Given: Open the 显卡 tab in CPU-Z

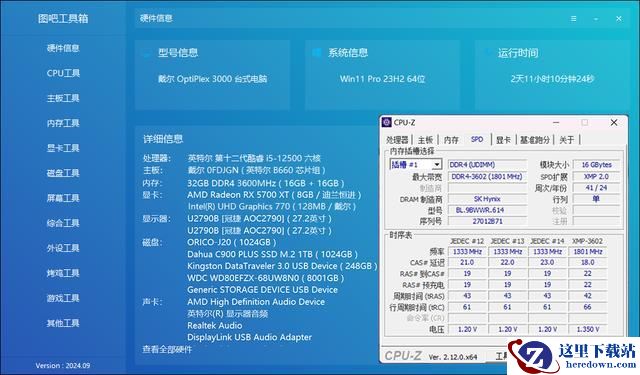Looking at the screenshot, I should pyautogui.click(x=503, y=140).
